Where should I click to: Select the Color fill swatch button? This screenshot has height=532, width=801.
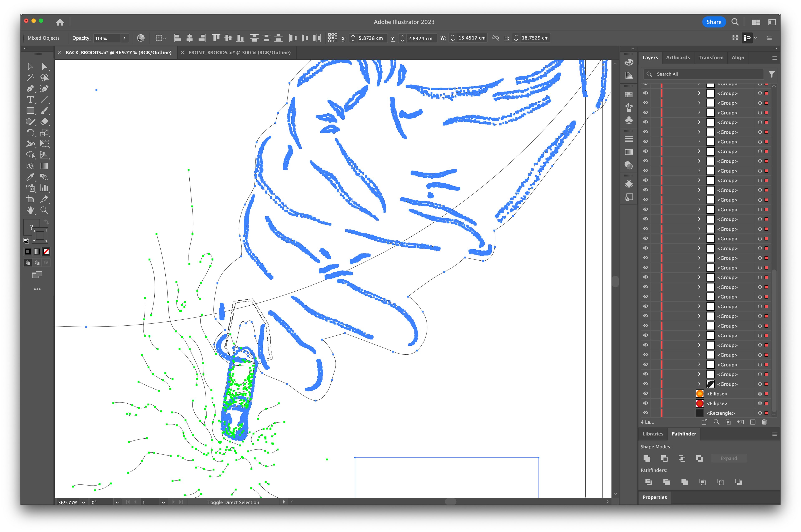[28, 251]
